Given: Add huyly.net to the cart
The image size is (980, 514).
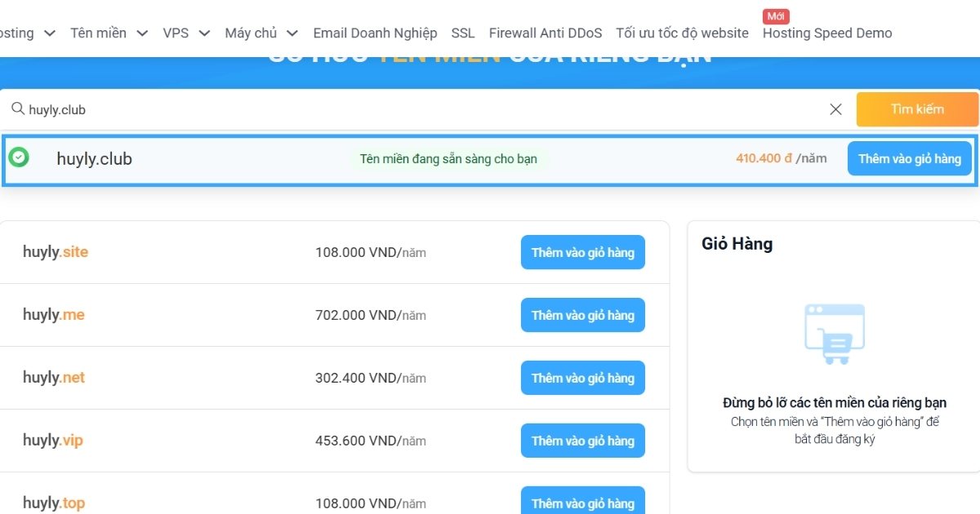Looking at the screenshot, I should [582, 379].
